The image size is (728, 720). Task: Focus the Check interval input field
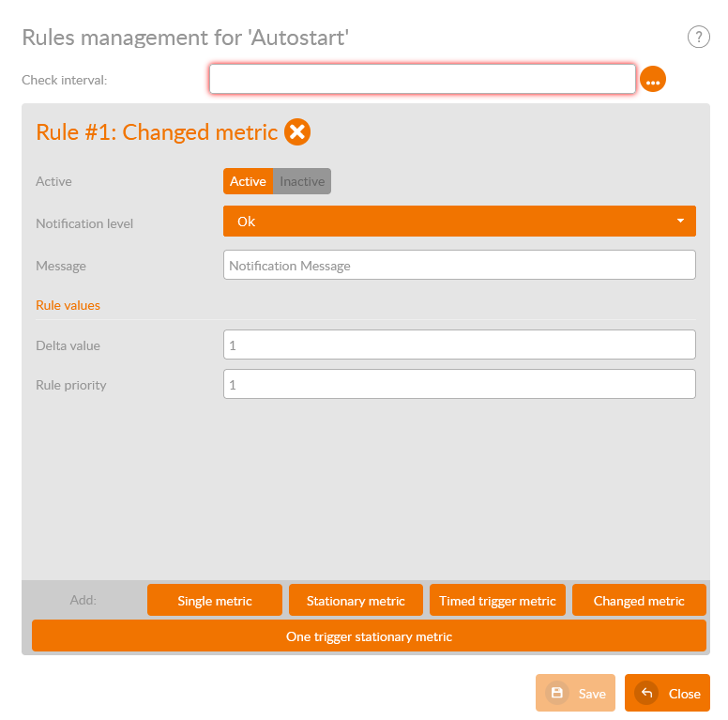[x=422, y=80]
